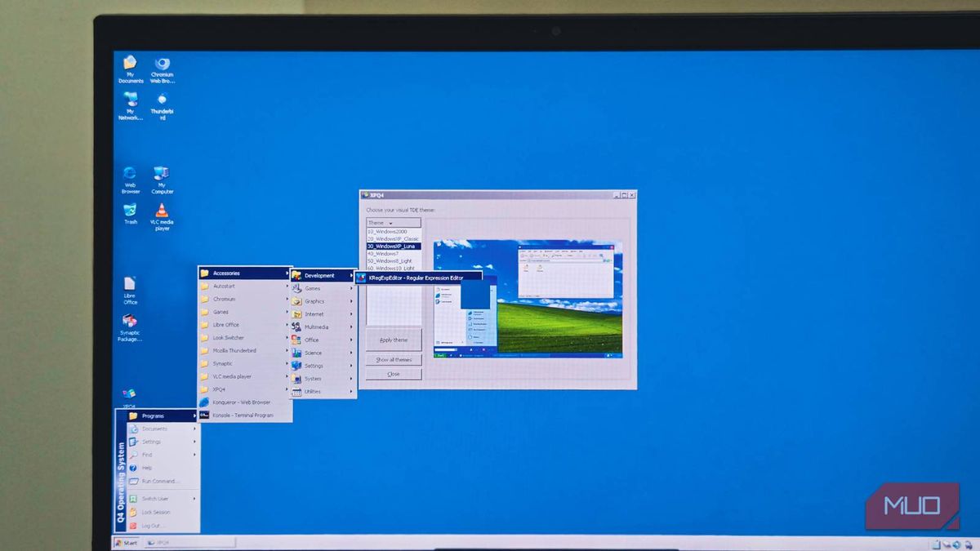The height and width of the screenshot is (551, 980).
Task: Open the Autostart programs folder
Action: [x=245, y=287]
